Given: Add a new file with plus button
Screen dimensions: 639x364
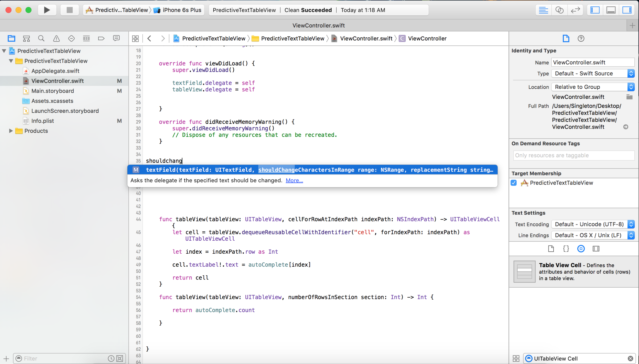Looking at the screenshot, I should 6,358.
